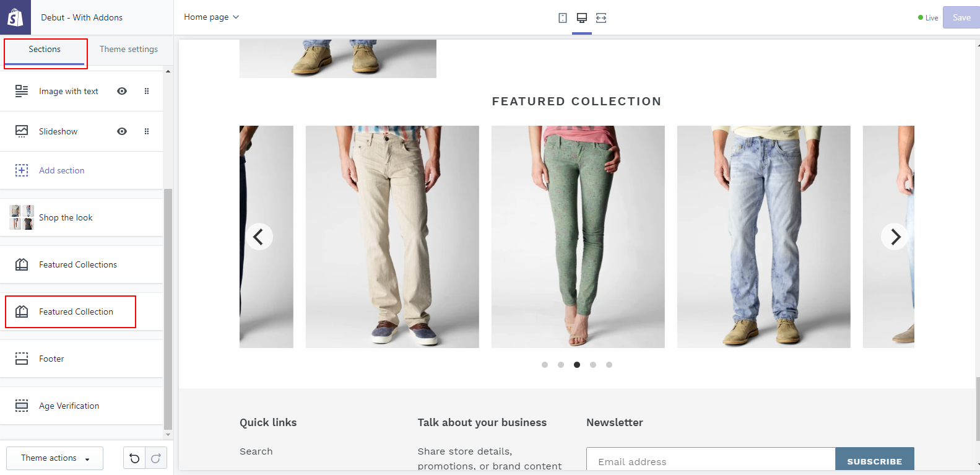Click the Save button
The height and width of the screenshot is (475, 980).
pos(961,17)
